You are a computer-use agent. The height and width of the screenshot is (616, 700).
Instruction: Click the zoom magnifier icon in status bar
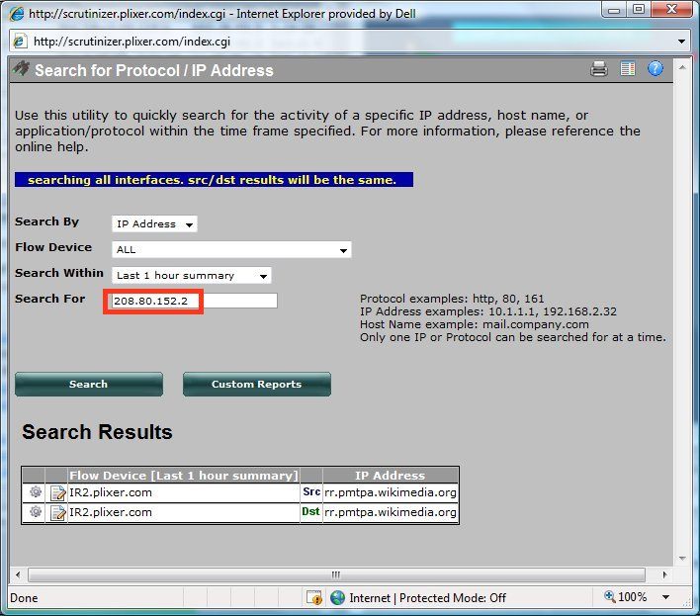[609, 596]
